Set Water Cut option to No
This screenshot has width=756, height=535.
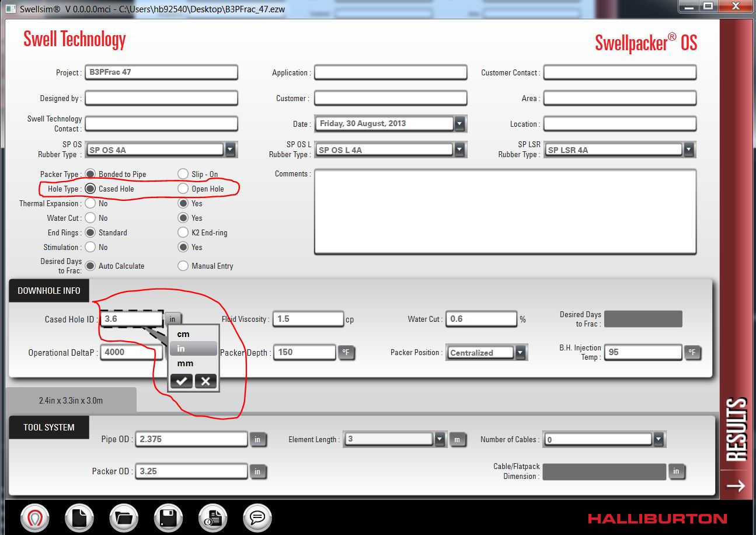point(90,218)
